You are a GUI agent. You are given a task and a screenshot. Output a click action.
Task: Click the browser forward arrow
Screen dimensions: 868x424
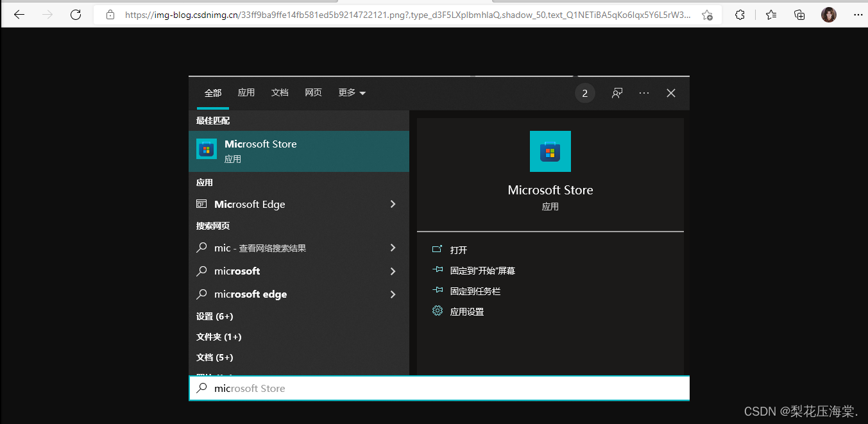(47, 15)
